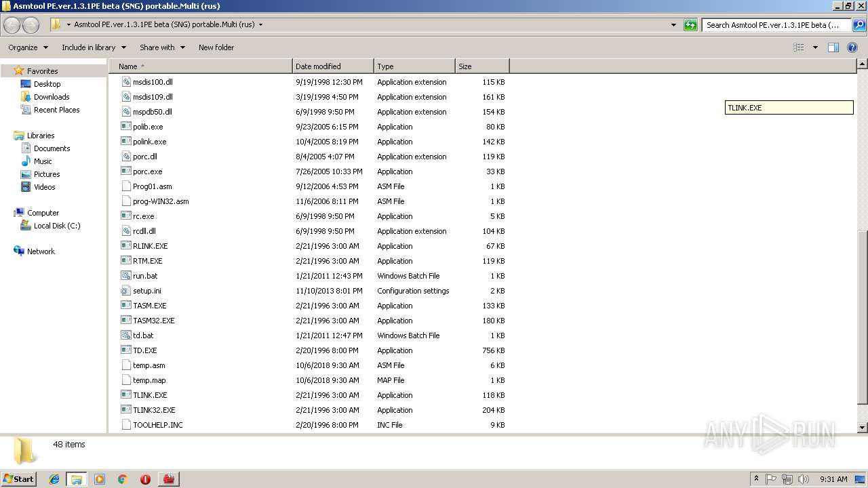Click the Search Asmtool input field

(x=776, y=25)
